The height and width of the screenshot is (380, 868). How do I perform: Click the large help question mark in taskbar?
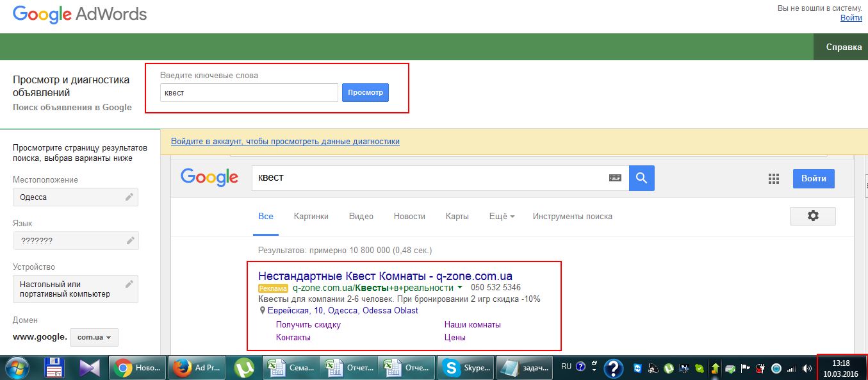click(613, 368)
